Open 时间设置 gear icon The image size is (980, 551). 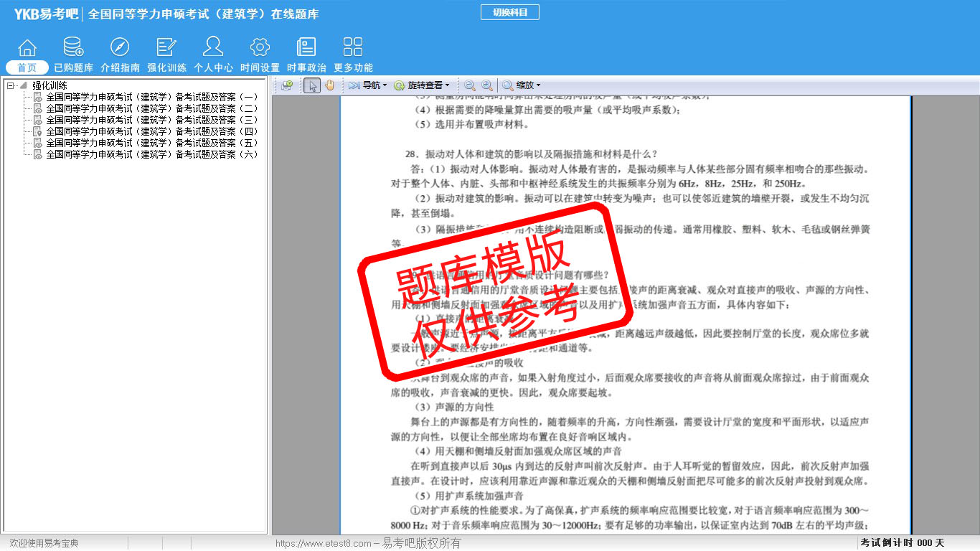click(x=260, y=47)
